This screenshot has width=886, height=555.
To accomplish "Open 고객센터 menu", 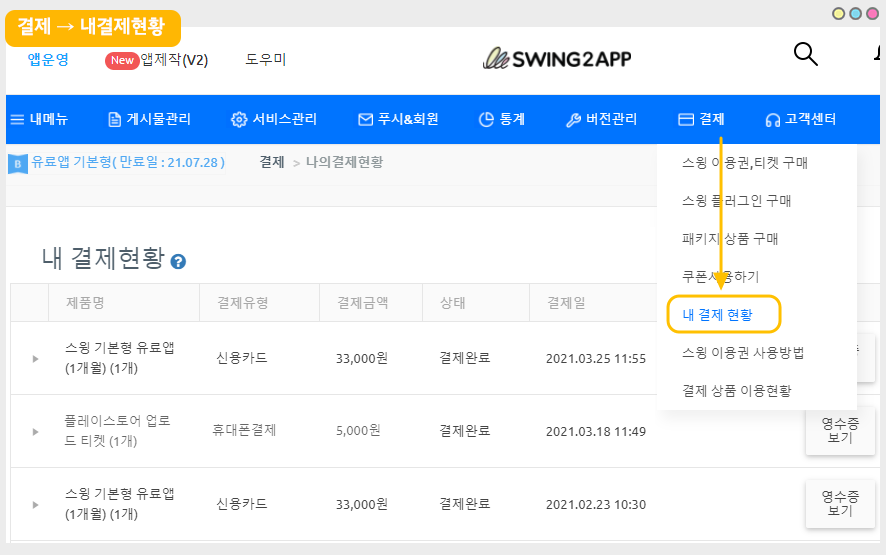I will [800, 120].
